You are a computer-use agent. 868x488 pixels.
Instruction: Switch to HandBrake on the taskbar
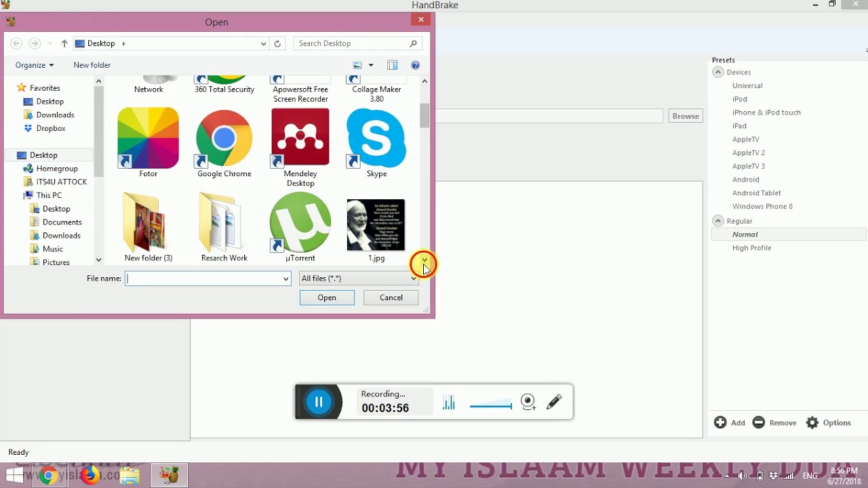pyautogui.click(x=168, y=475)
